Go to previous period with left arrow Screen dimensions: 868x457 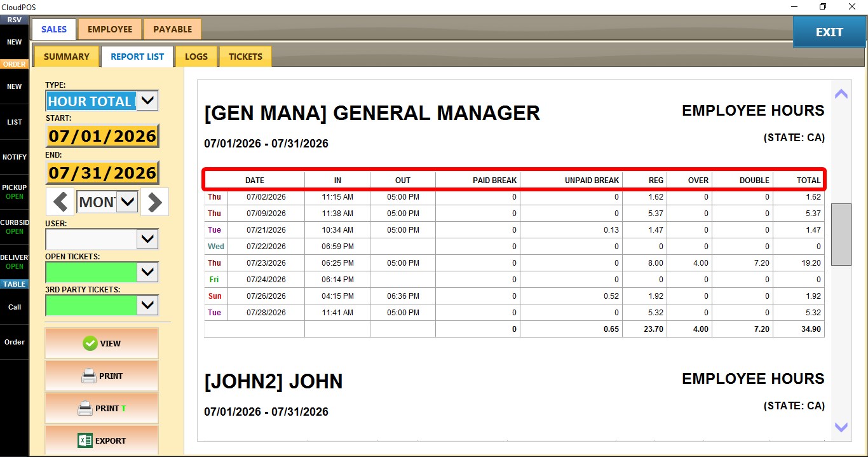[x=61, y=203]
